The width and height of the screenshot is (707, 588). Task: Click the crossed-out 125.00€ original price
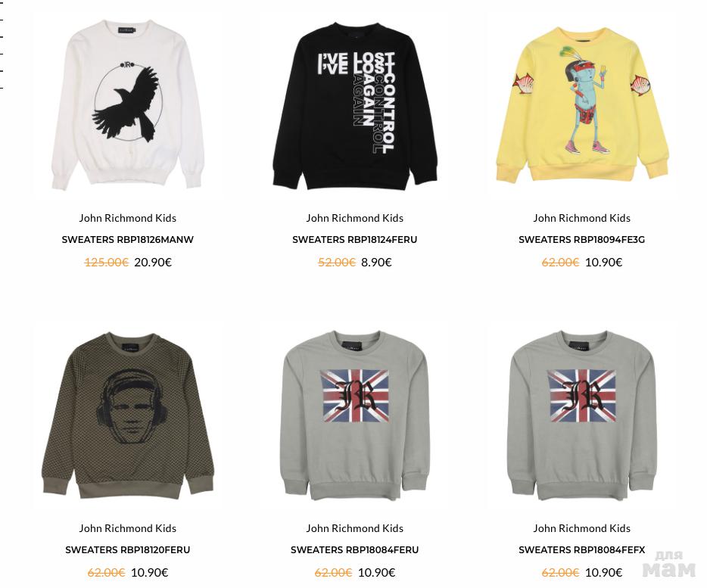click(x=107, y=263)
